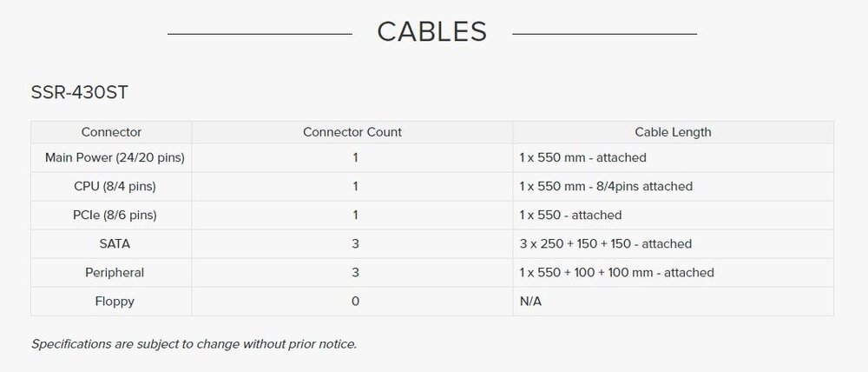Click the Floppy connector count 0
This screenshot has height=372, width=868.
point(355,302)
